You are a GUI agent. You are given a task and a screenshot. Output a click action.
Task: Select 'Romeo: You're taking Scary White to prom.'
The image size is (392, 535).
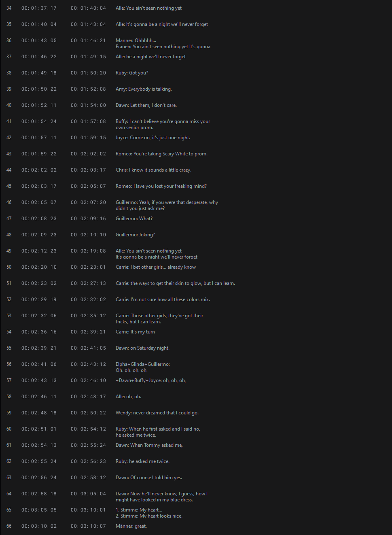tap(161, 154)
